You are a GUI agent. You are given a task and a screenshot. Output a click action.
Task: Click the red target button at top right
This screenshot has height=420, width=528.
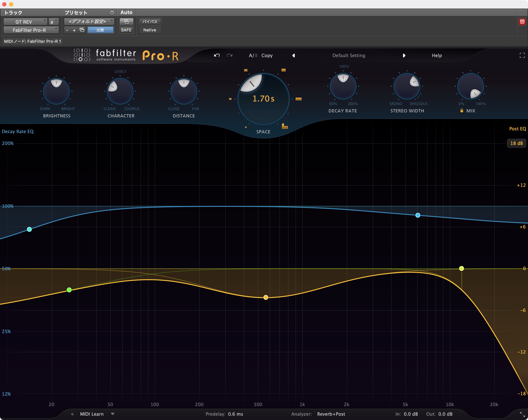point(522,22)
